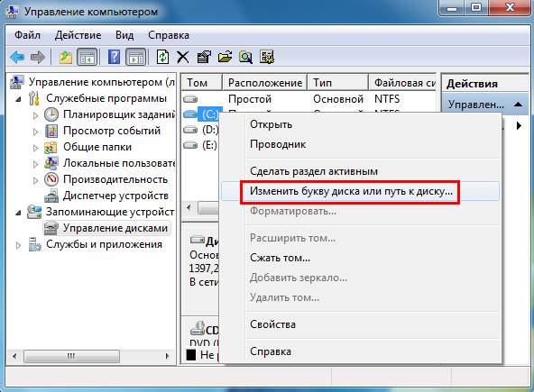
Task: Click the tree pane scroll-left arrow
Action: (x=14, y=356)
